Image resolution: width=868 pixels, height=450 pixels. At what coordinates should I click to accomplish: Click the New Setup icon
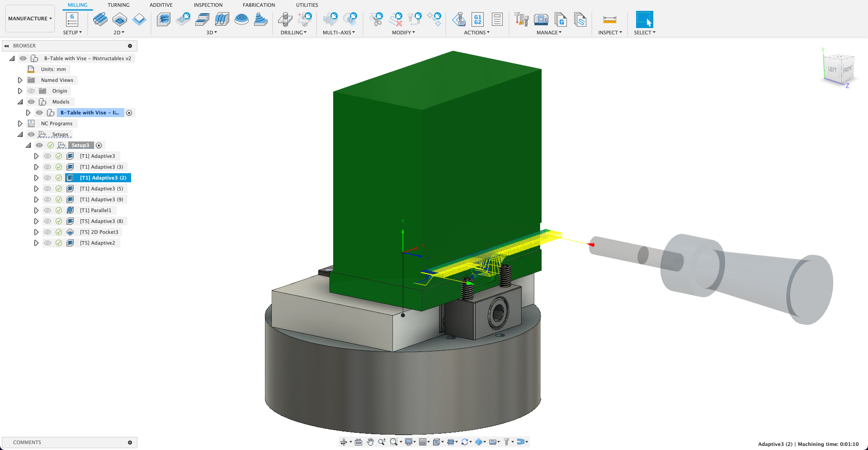coord(72,19)
